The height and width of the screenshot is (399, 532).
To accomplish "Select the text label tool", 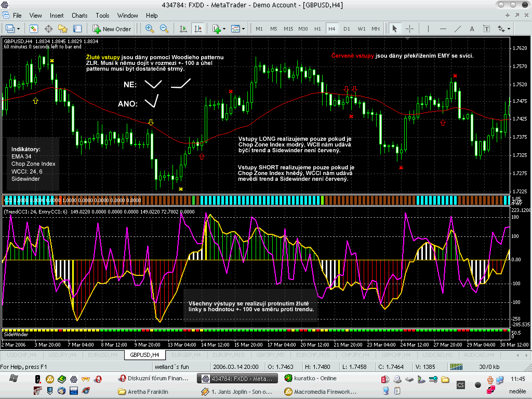I will 487,29.
